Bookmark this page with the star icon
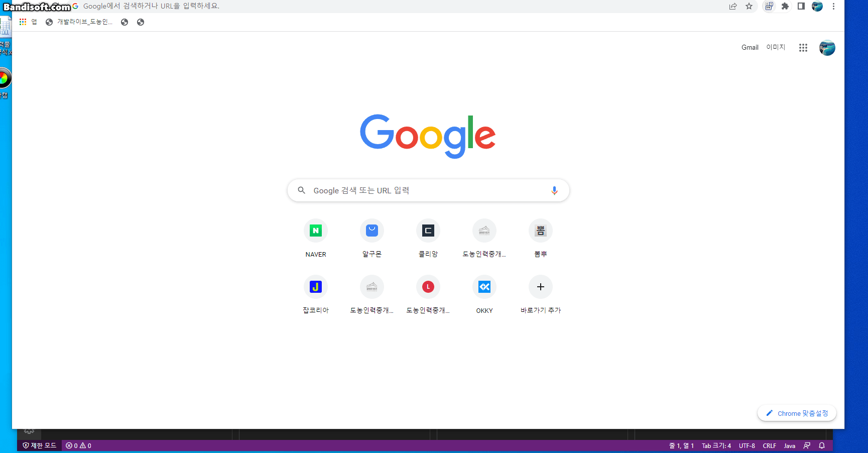Screen dimensions: 868x453 click(x=749, y=7)
